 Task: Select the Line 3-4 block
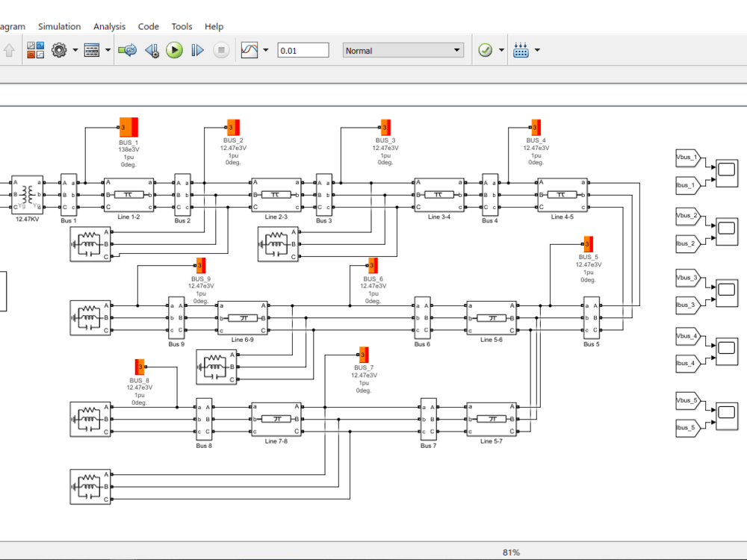439,195
